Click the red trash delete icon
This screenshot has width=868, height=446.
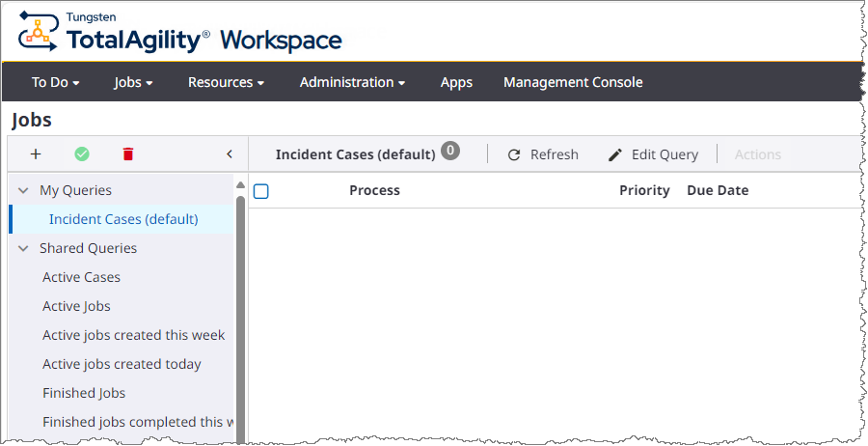[x=128, y=154]
